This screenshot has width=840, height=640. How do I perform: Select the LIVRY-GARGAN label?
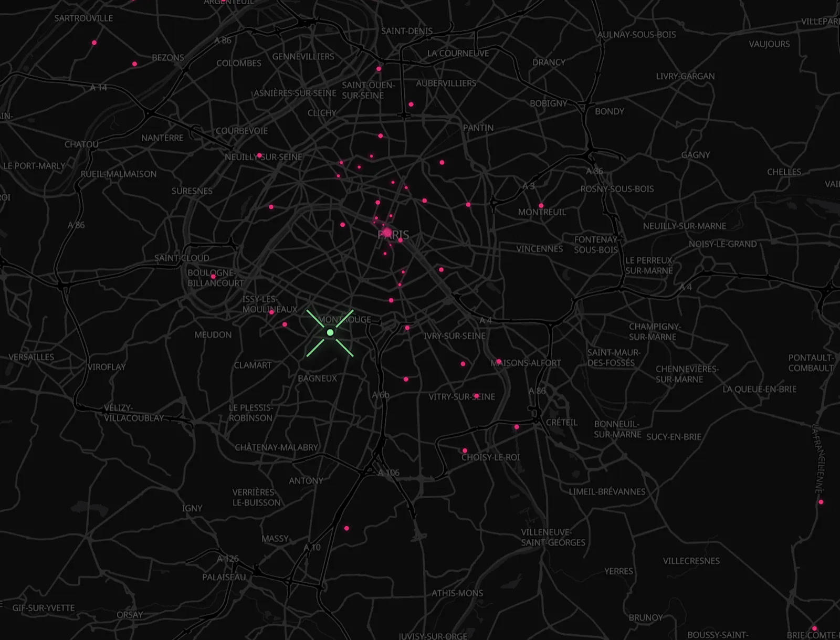[685, 76]
